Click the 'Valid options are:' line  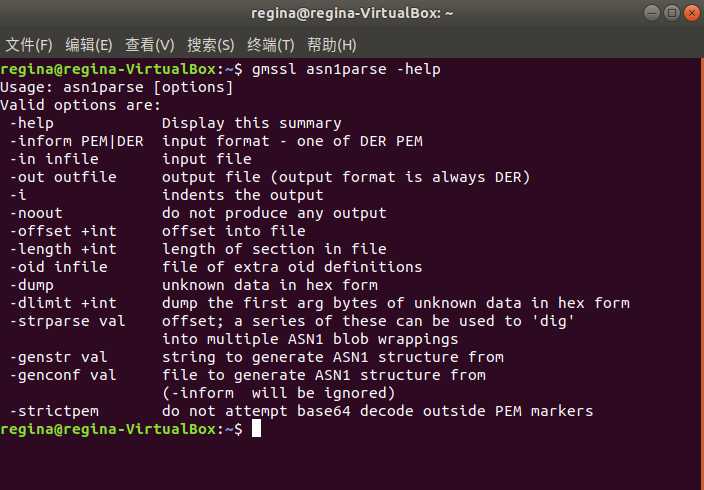(x=81, y=105)
